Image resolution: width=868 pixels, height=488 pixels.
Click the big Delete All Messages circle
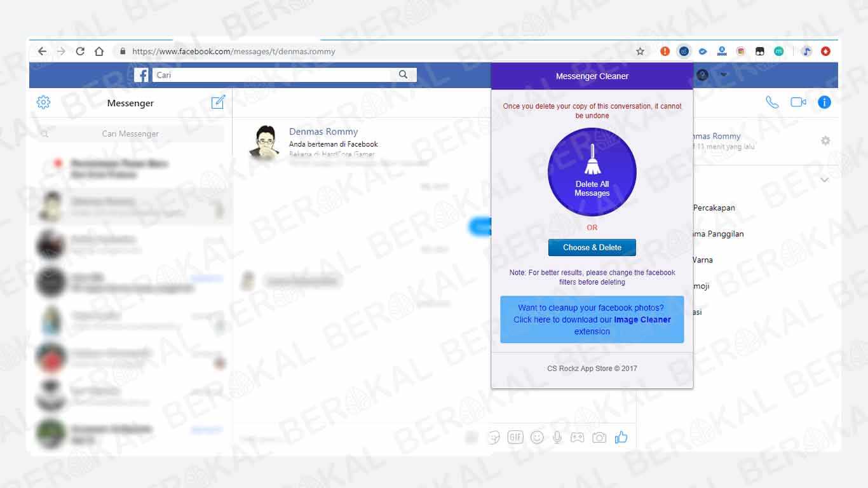(592, 172)
